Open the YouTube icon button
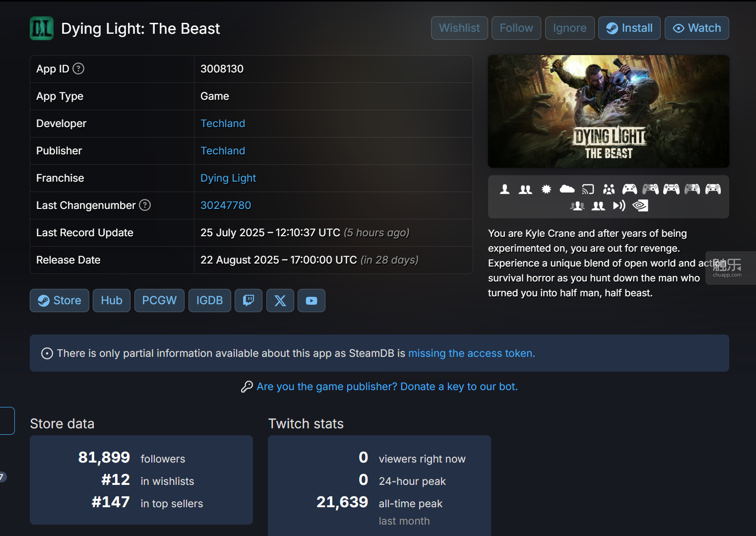 point(311,301)
